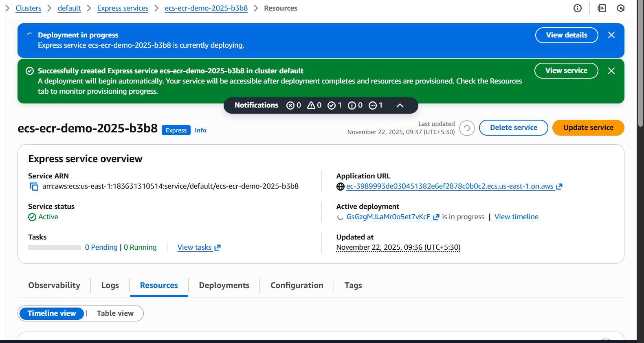
Task: Switch to the Deployments tab
Action: point(224,285)
